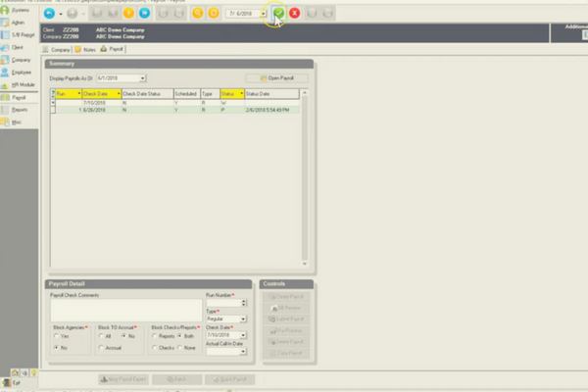The image size is (588, 392).
Task: Click the Batch button
Action: 177,379
